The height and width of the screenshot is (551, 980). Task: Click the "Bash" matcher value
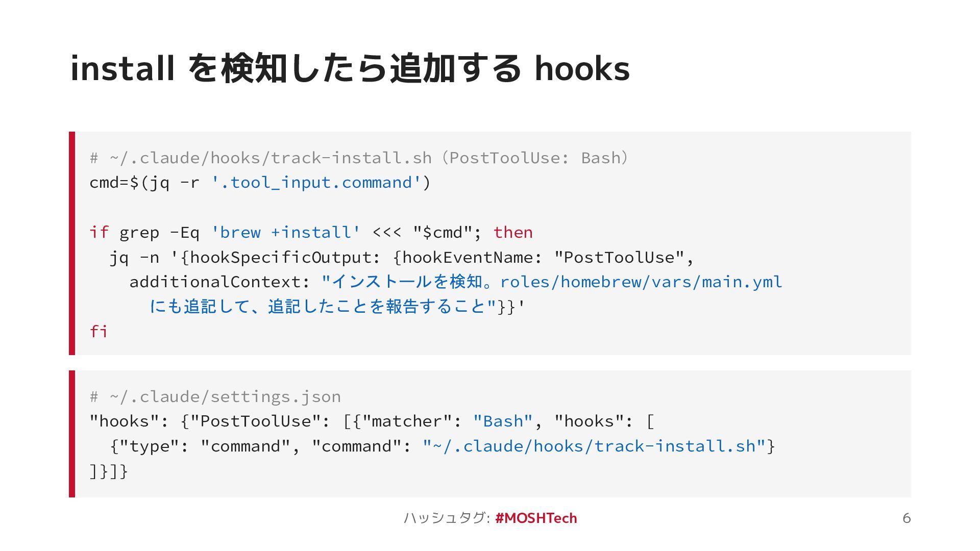tap(503, 421)
